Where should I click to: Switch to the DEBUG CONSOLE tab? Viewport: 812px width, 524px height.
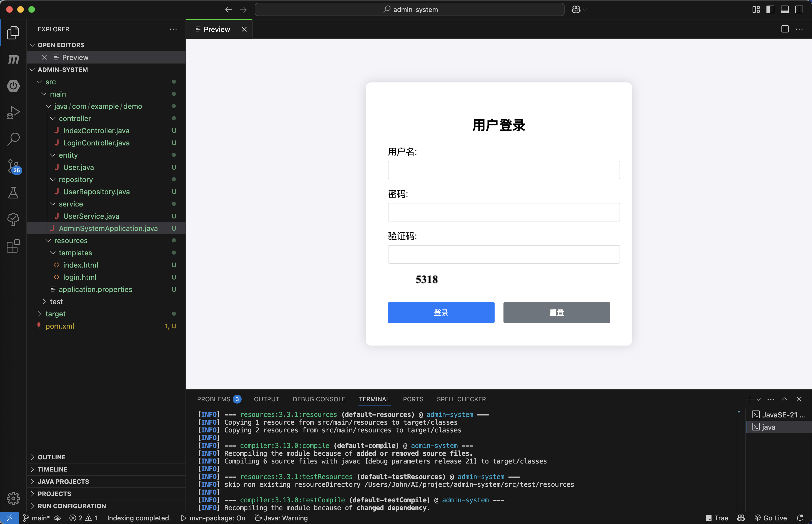(x=319, y=399)
